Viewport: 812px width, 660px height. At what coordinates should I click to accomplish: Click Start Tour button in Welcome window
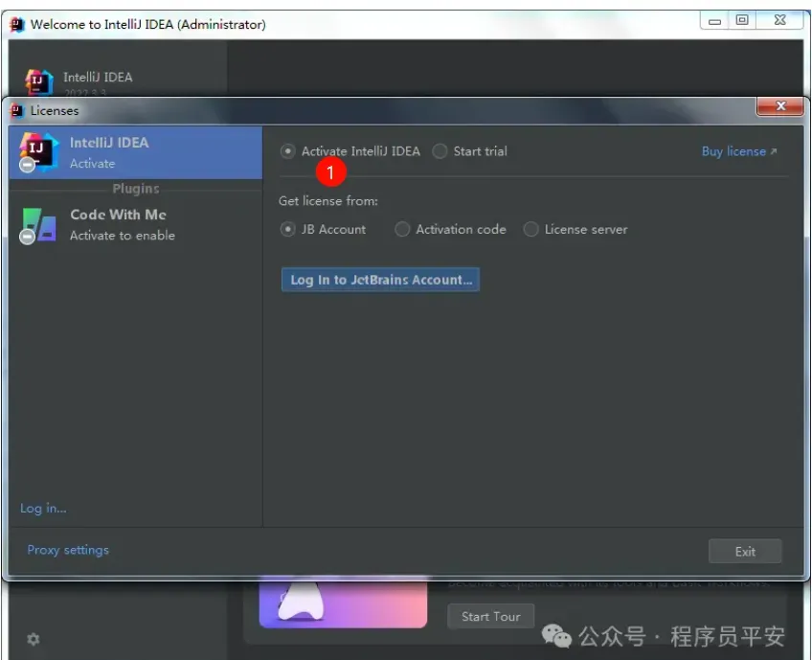point(491,617)
